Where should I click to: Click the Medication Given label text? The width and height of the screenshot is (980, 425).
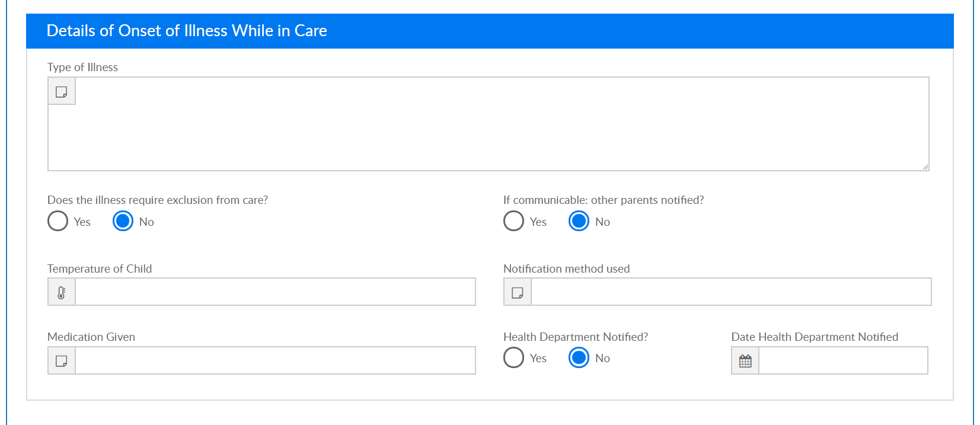(x=91, y=337)
